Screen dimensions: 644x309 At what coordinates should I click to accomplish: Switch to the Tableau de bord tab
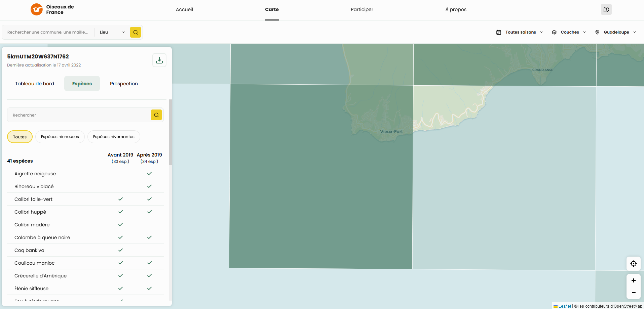(35, 84)
